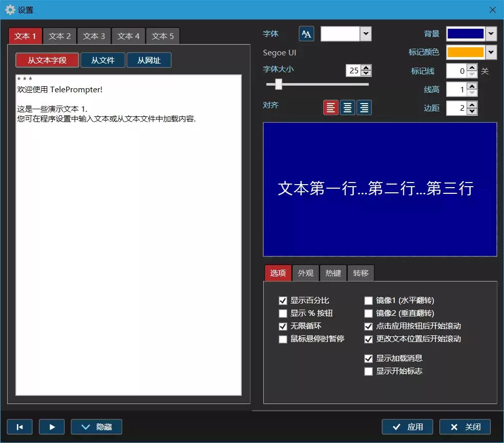Switch to 文本 1 tab

click(x=25, y=36)
